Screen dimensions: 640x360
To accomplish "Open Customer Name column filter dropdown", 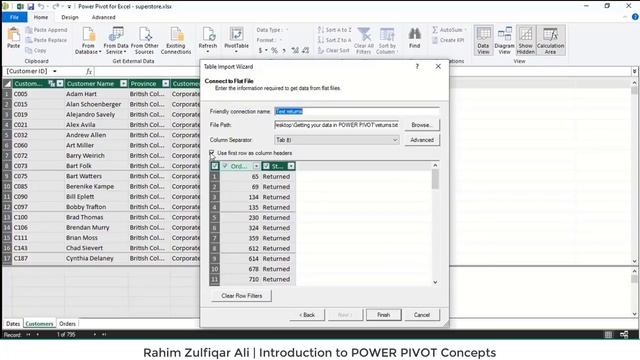I will coord(123,84).
